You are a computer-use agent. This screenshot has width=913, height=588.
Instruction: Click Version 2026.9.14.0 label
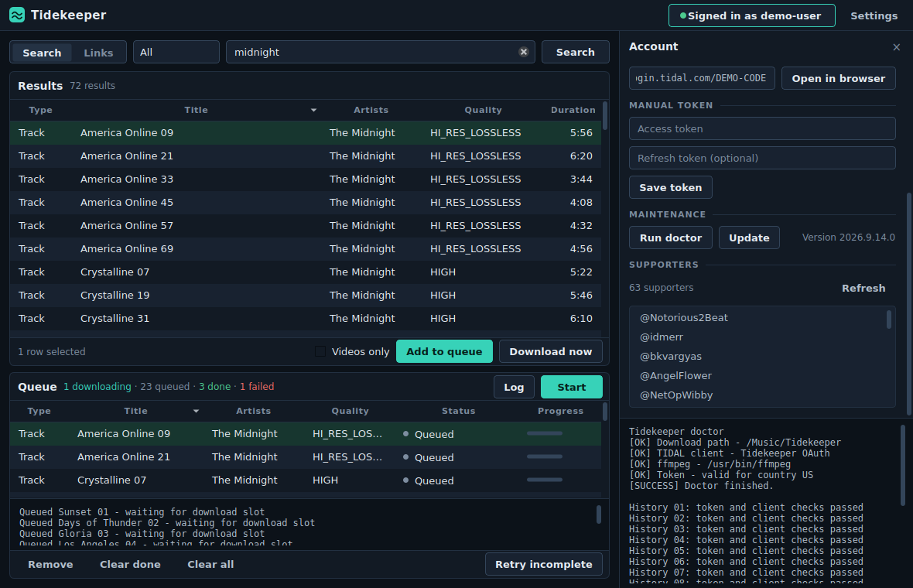tap(848, 238)
